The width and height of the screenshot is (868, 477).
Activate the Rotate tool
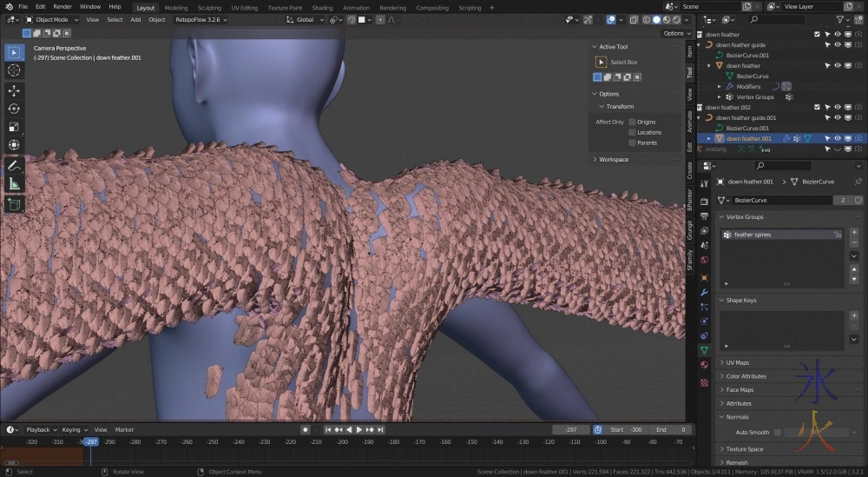[14, 109]
